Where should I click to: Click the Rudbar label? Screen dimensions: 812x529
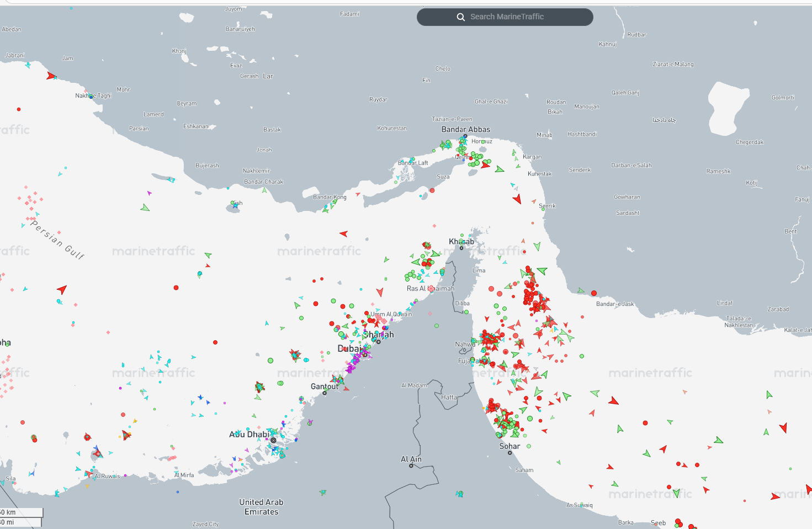pos(637,34)
